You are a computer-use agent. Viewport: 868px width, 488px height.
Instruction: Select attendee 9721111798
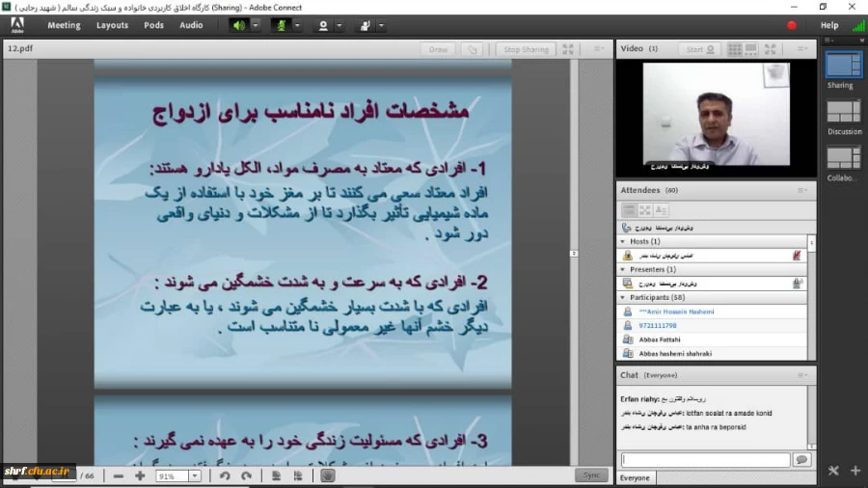click(712, 325)
